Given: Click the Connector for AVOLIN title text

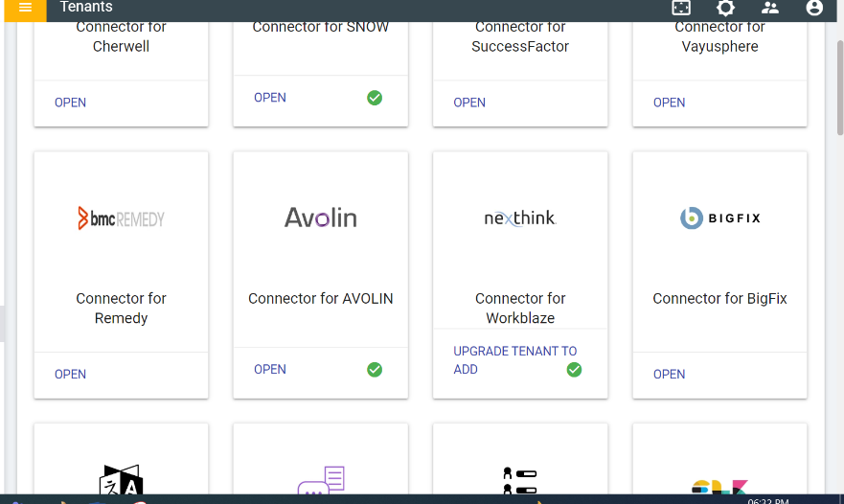Looking at the screenshot, I should pos(320,298).
